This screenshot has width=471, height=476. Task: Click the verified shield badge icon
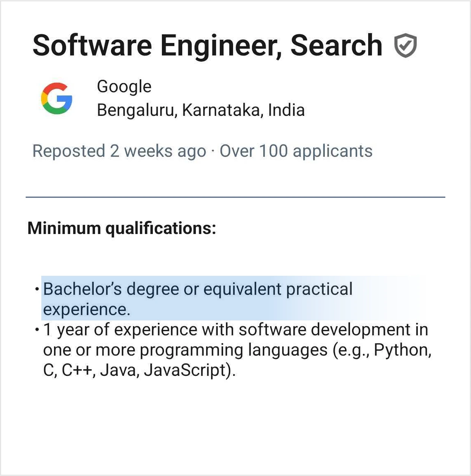pos(405,45)
